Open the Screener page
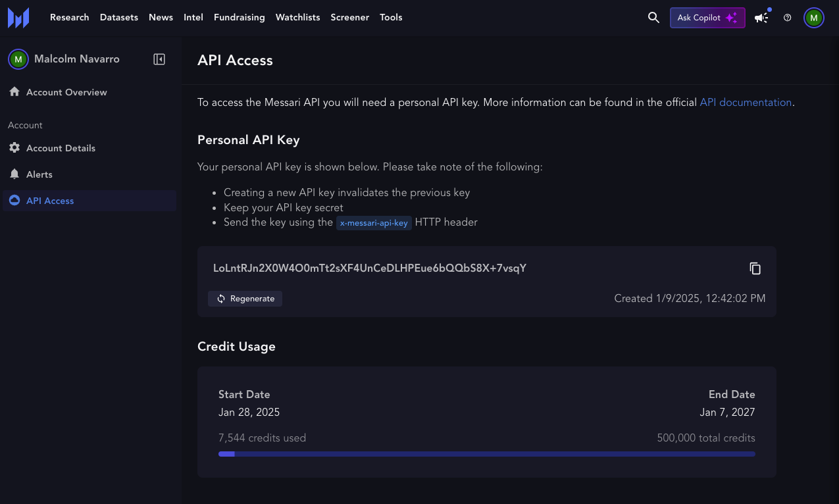This screenshot has width=839, height=504. click(350, 18)
